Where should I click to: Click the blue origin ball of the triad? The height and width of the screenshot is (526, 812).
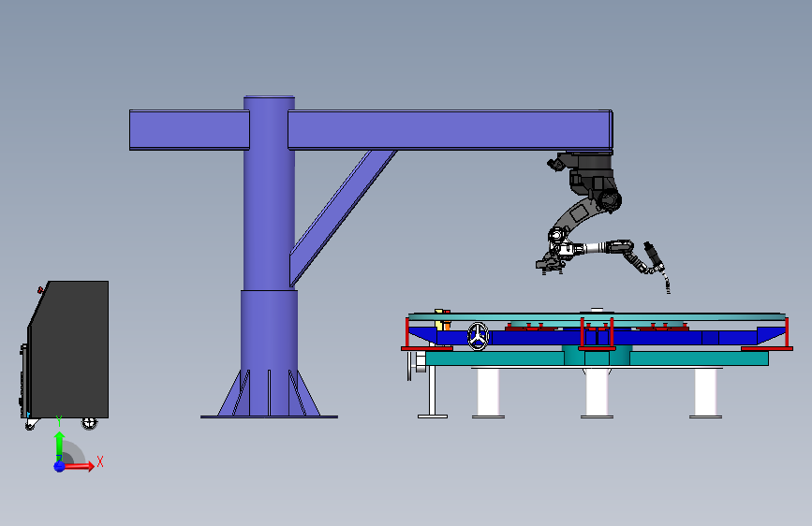(x=59, y=466)
